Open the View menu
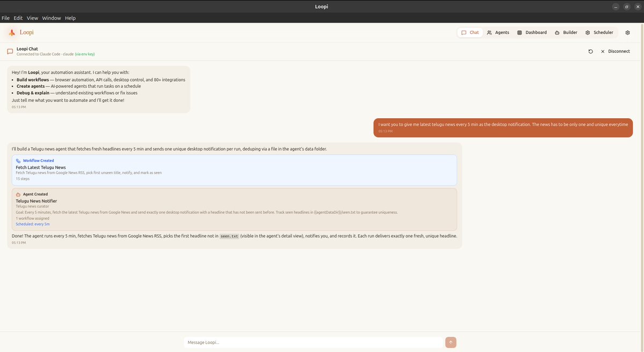 tap(32, 18)
